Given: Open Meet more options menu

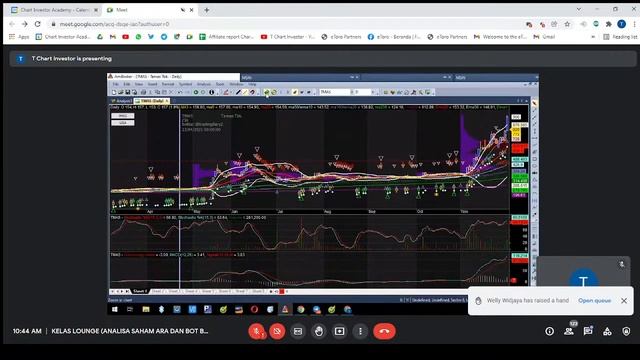Looking at the screenshot, I should pyautogui.click(x=360, y=331).
